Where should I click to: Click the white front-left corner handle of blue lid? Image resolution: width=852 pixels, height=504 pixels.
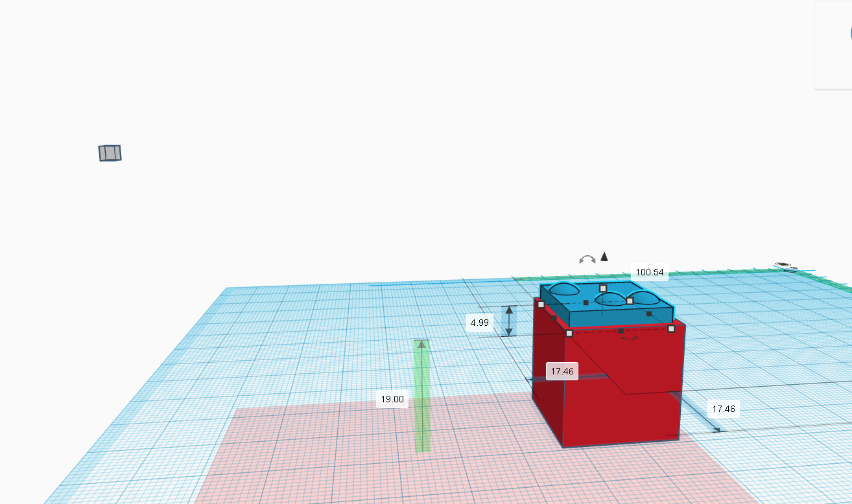[569, 333]
